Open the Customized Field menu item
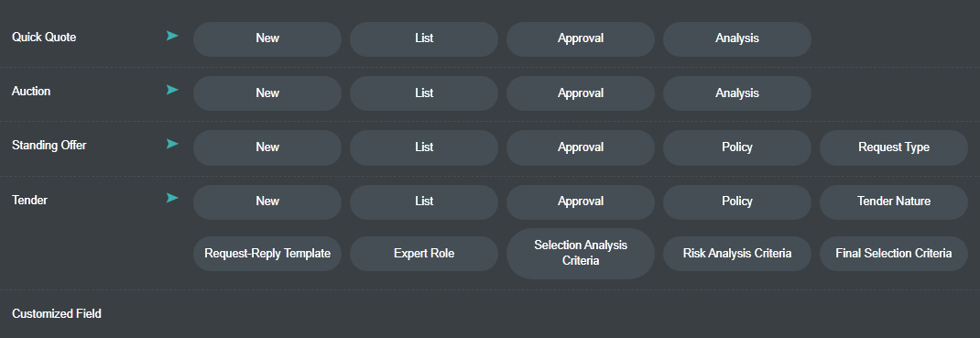This screenshot has height=338, width=980. 57,313
